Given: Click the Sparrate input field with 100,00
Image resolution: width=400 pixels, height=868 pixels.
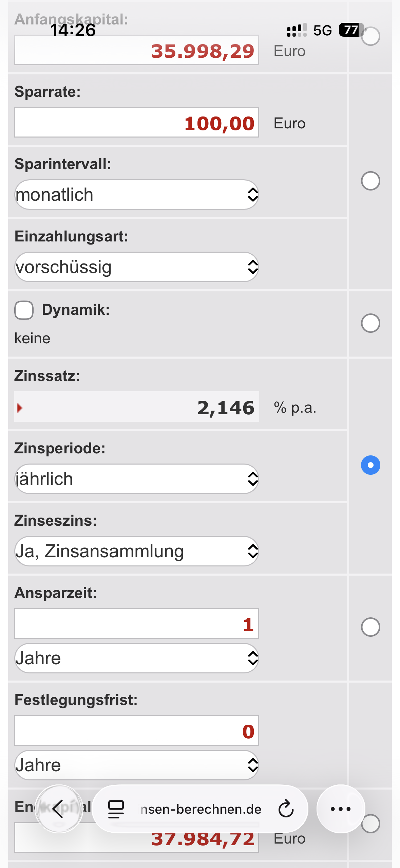Looking at the screenshot, I should [137, 123].
